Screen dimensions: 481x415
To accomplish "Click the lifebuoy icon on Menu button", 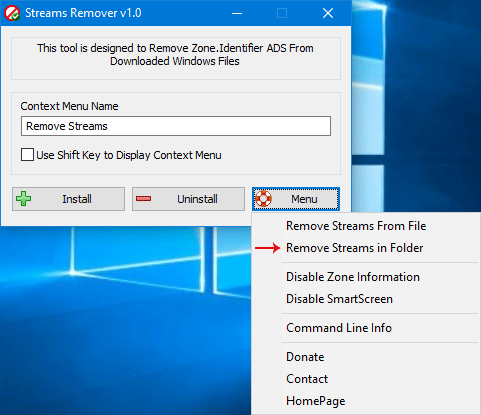I will click(263, 199).
